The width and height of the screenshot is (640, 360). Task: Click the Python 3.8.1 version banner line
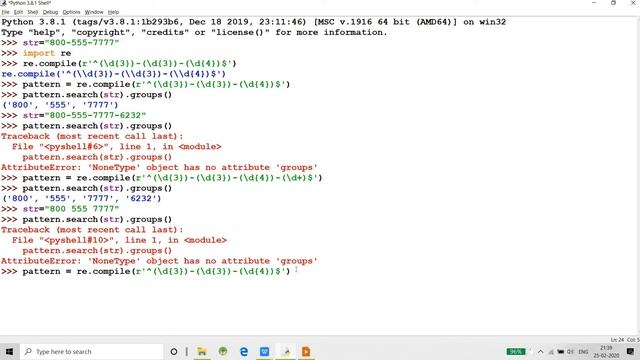(x=253, y=22)
